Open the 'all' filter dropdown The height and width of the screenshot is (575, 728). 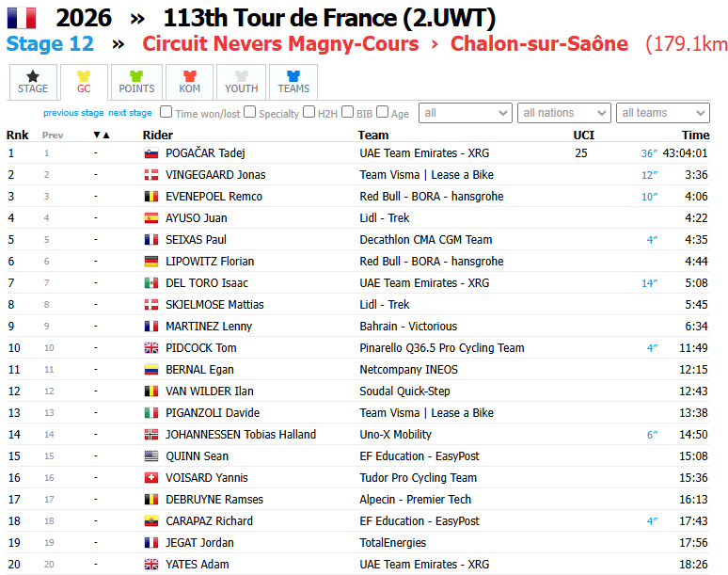pyautogui.click(x=466, y=113)
